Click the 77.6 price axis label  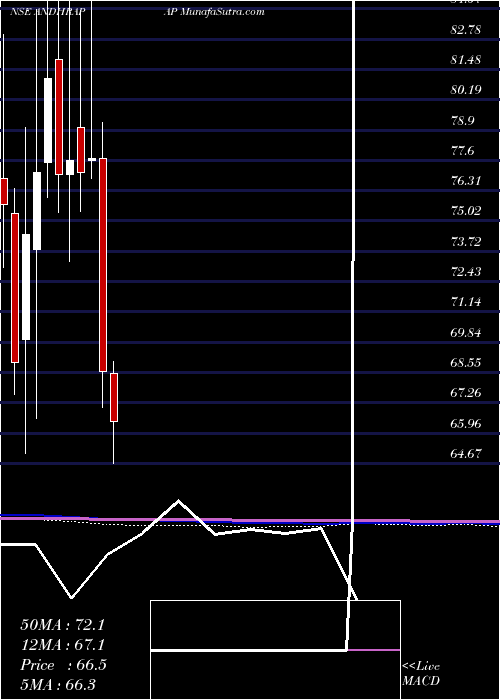(x=463, y=151)
